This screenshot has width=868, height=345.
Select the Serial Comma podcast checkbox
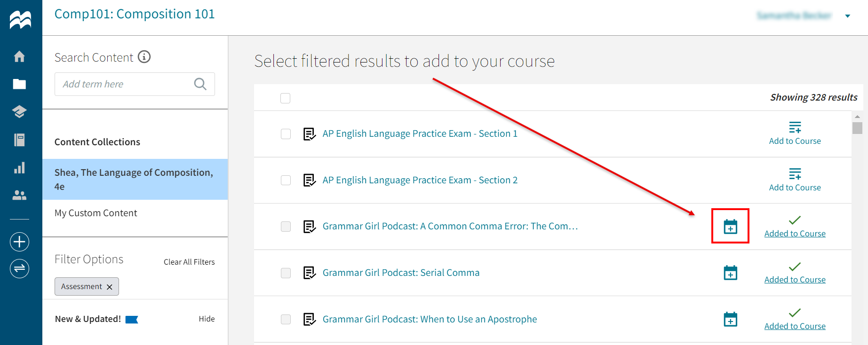point(286,273)
